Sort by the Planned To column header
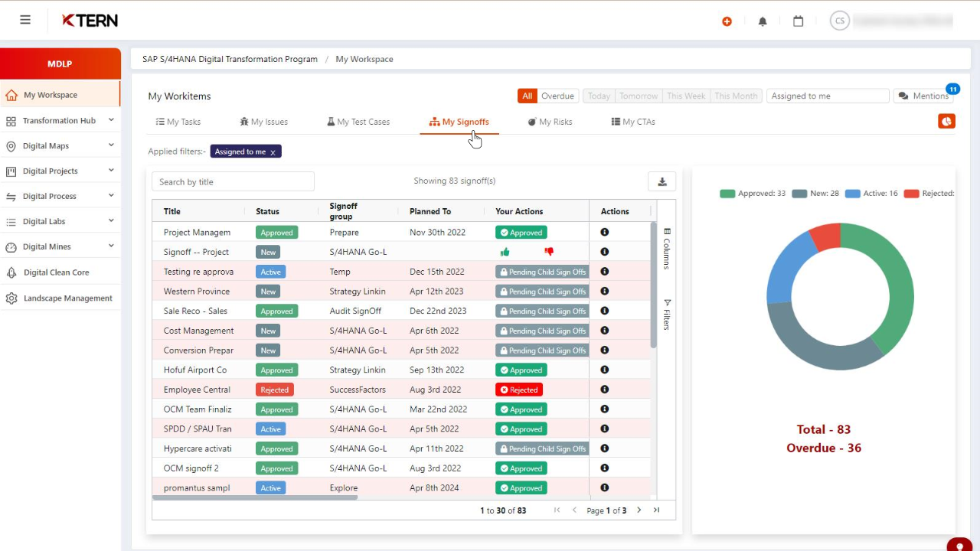Viewport: 980px width, 551px height. 430,211
